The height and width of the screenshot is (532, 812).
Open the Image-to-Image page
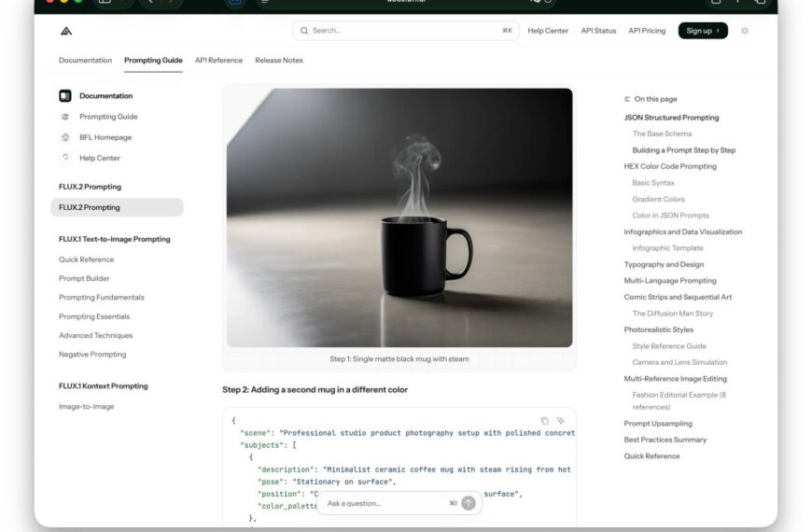point(87,407)
